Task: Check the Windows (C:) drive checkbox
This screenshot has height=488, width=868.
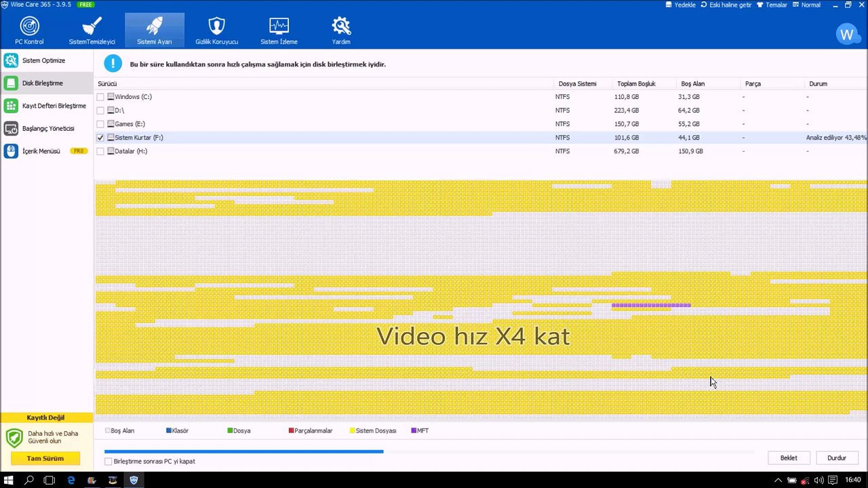Action: tap(100, 97)
